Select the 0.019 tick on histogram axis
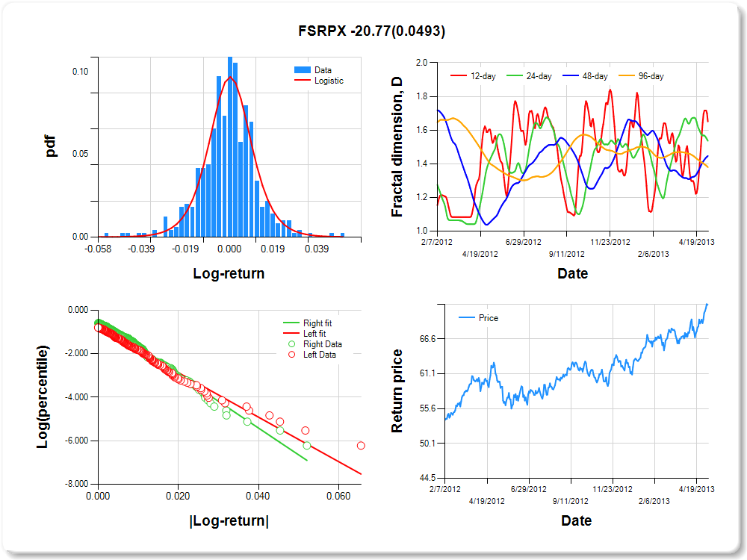Screen dimensions: 747x560 click(273, 249)
